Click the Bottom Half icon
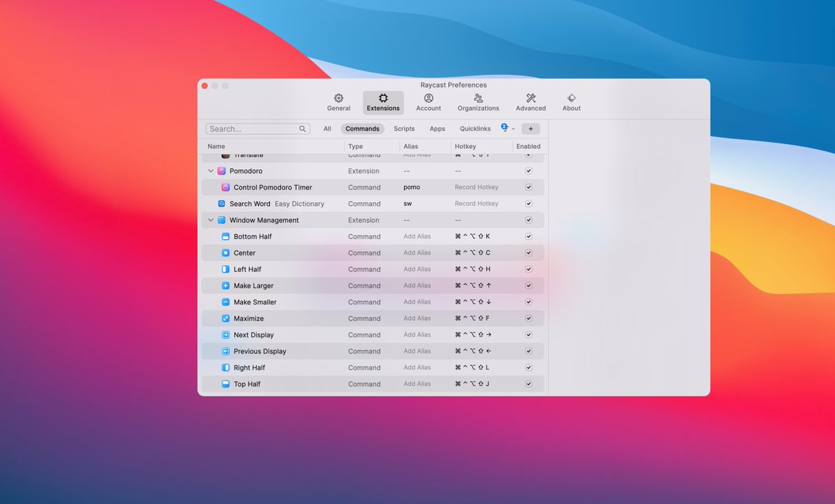This screenshot has height=504, width=835. 225,236
